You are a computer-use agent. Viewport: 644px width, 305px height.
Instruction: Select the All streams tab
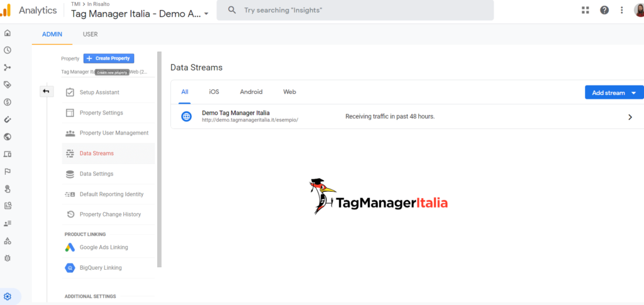[x=185, y=92]
